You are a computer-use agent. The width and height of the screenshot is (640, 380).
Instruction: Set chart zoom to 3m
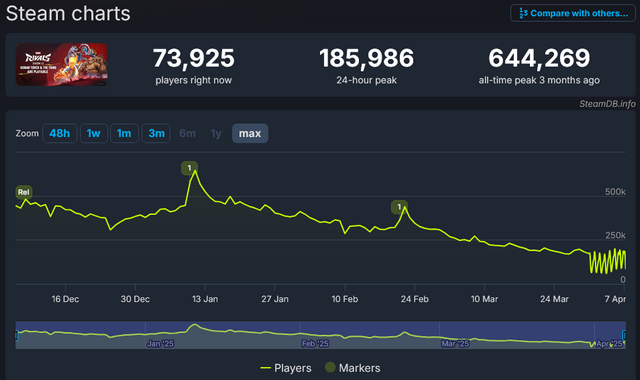[156, 133]
